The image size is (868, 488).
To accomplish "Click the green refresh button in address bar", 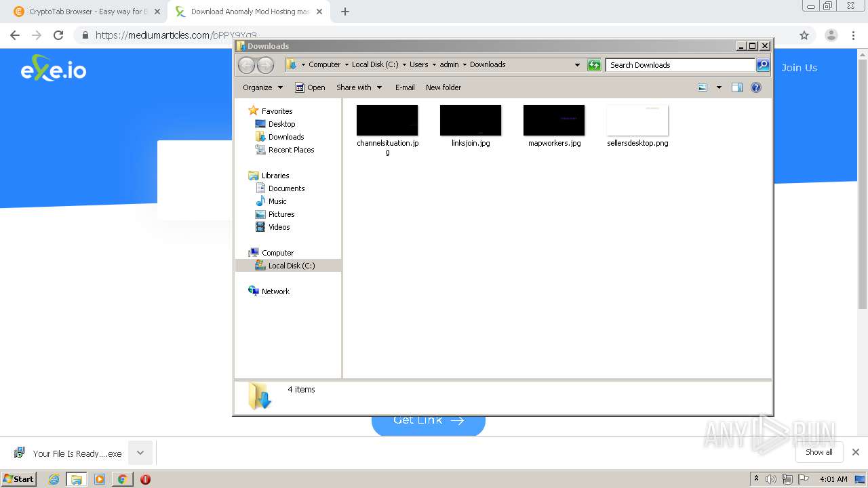I will [594, 65].
